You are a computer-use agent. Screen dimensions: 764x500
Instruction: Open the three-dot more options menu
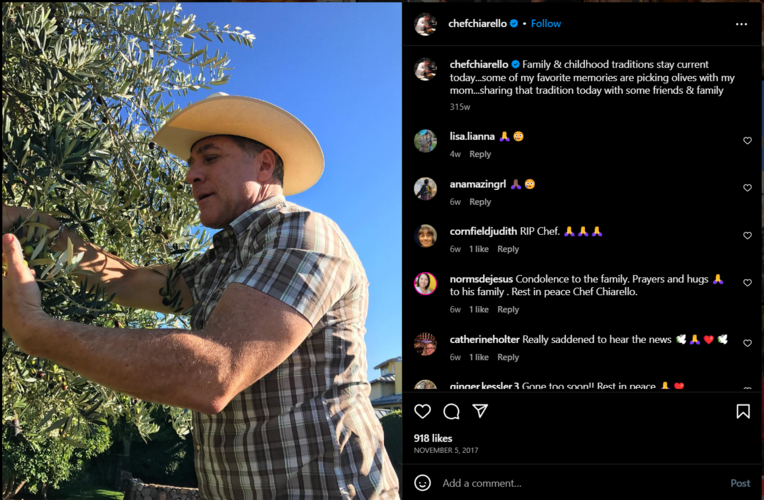[x=741, y=24]
